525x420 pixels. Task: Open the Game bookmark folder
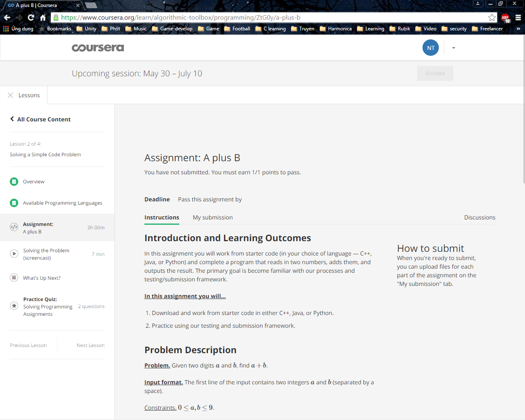tap(208, 29)
